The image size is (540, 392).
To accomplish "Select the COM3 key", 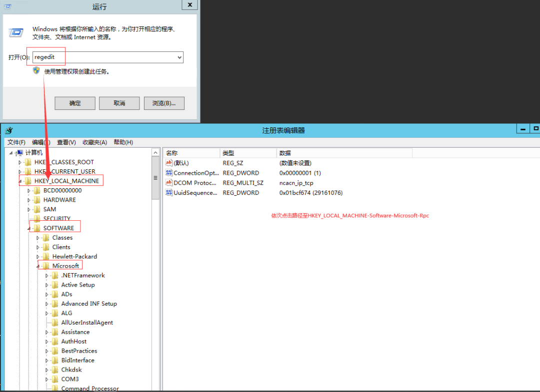I will click(70, 379).
